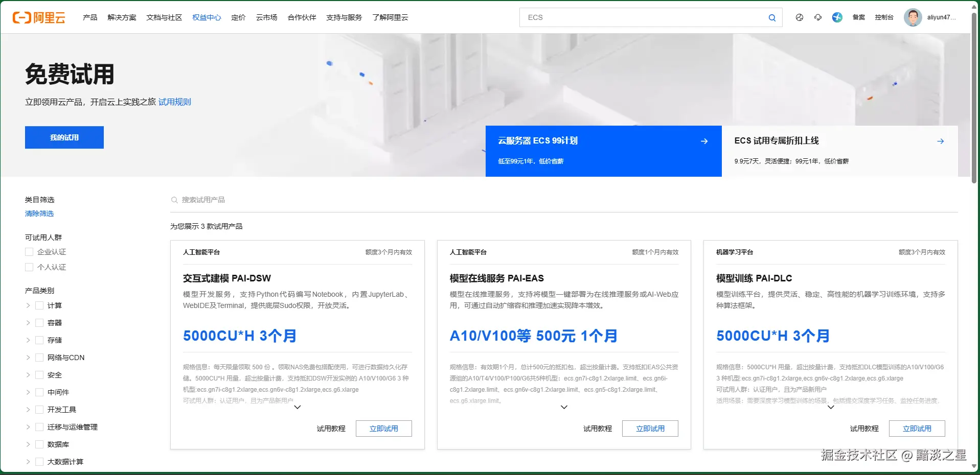Tick the 数据库 category checkbox
This screenshot has height=475, width=980.
(x=39, y=444)
